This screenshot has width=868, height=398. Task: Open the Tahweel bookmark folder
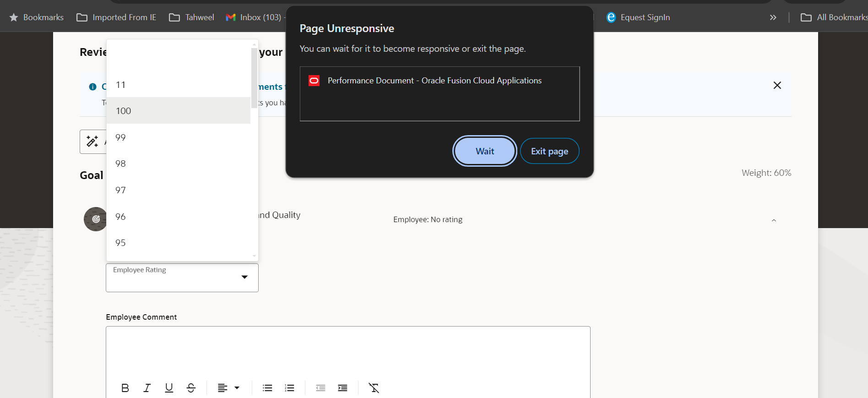tap(191, 17)
